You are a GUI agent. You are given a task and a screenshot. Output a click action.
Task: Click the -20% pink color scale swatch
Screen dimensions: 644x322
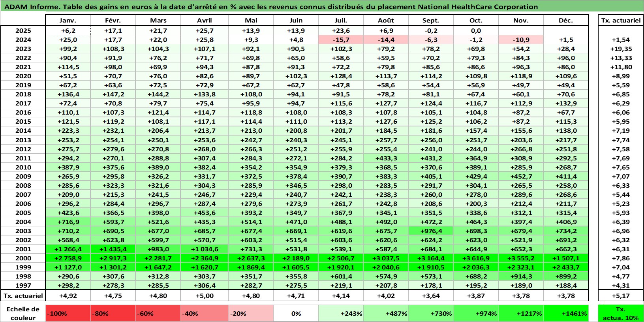(251, 313)
